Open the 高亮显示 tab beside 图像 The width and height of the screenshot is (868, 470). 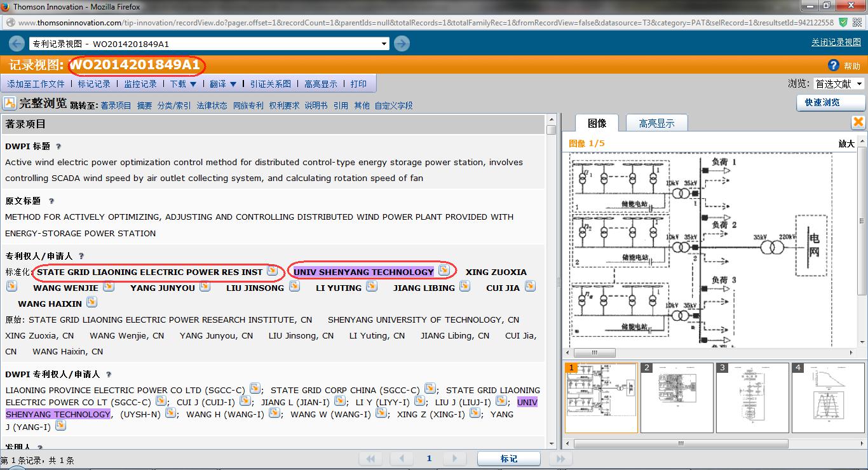[x=656, y=123]
